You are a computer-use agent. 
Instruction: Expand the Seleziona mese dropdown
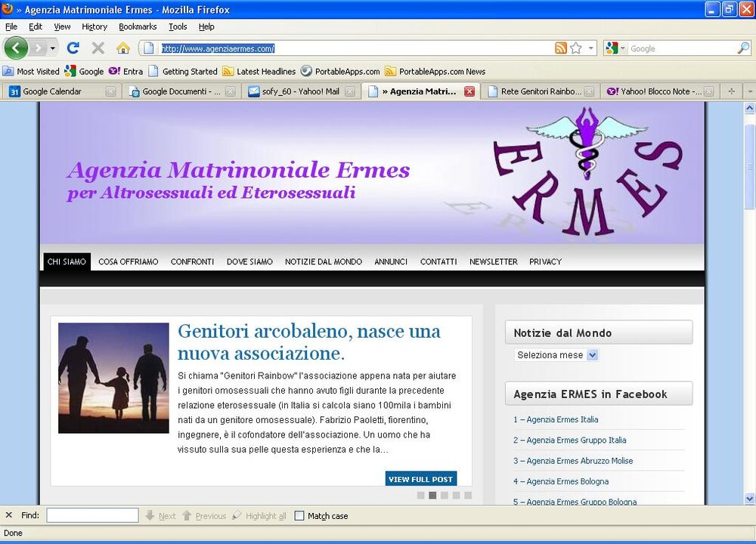[x=556, y=355]
